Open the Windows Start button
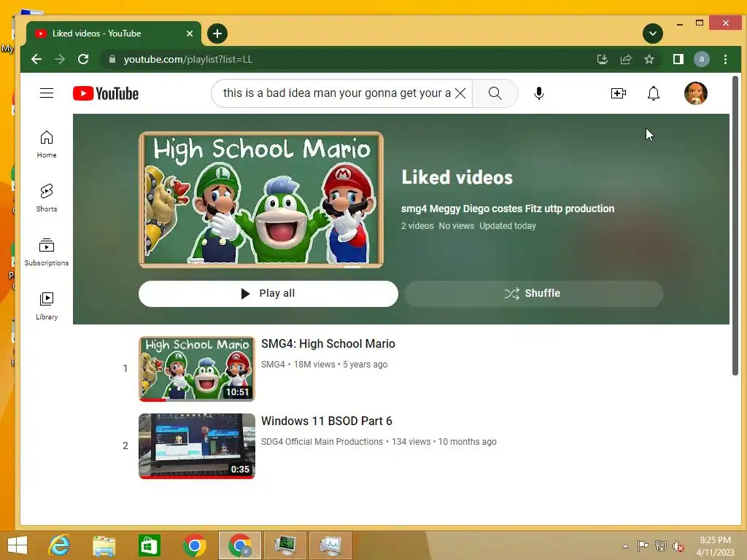This screenshot has height=560, width=747. tap(18, 545)
